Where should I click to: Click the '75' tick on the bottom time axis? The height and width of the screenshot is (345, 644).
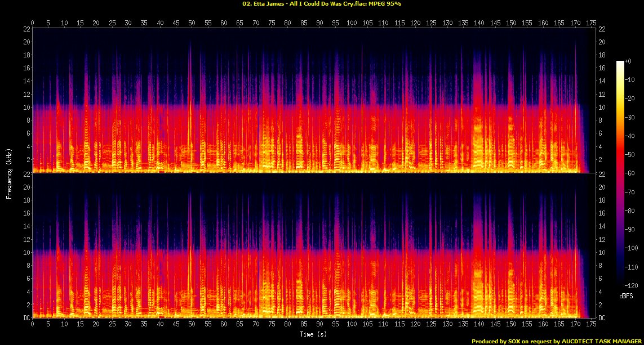[272, 324]
